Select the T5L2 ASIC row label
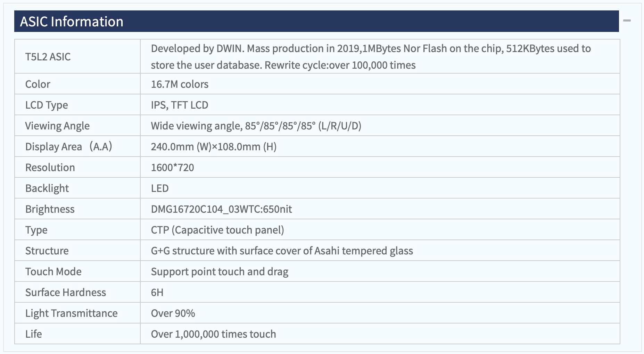This screenshot has height=354, width=644. 48,57
